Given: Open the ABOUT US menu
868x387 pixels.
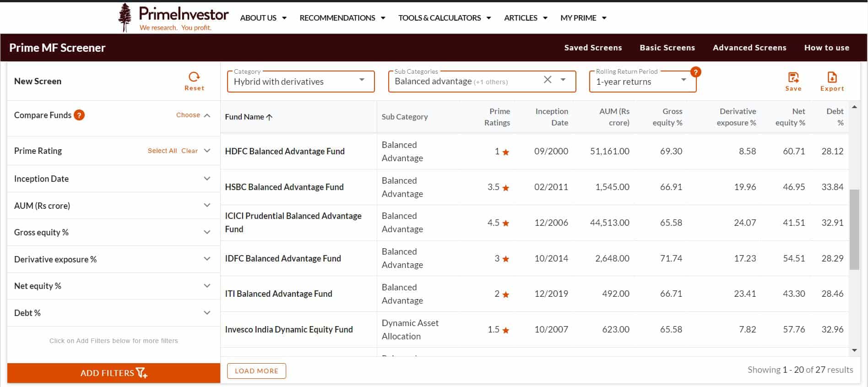Looking at the screenshot, I should [263, 18].
